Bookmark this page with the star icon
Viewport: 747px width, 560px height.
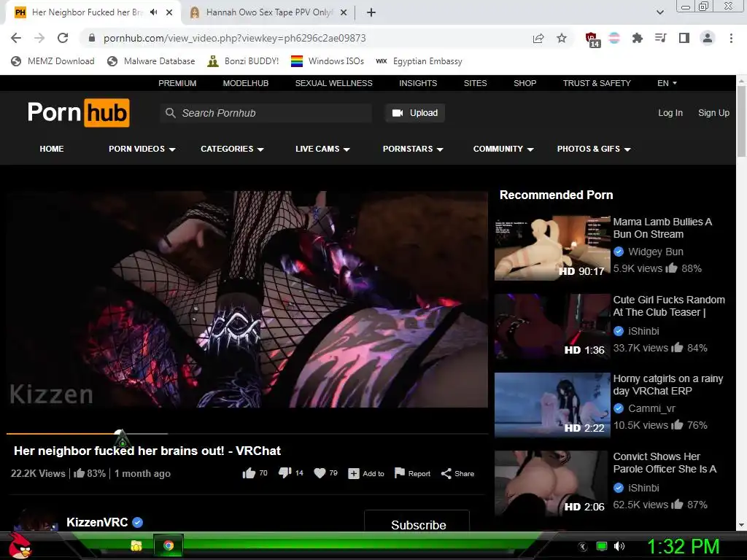point(562,38)
